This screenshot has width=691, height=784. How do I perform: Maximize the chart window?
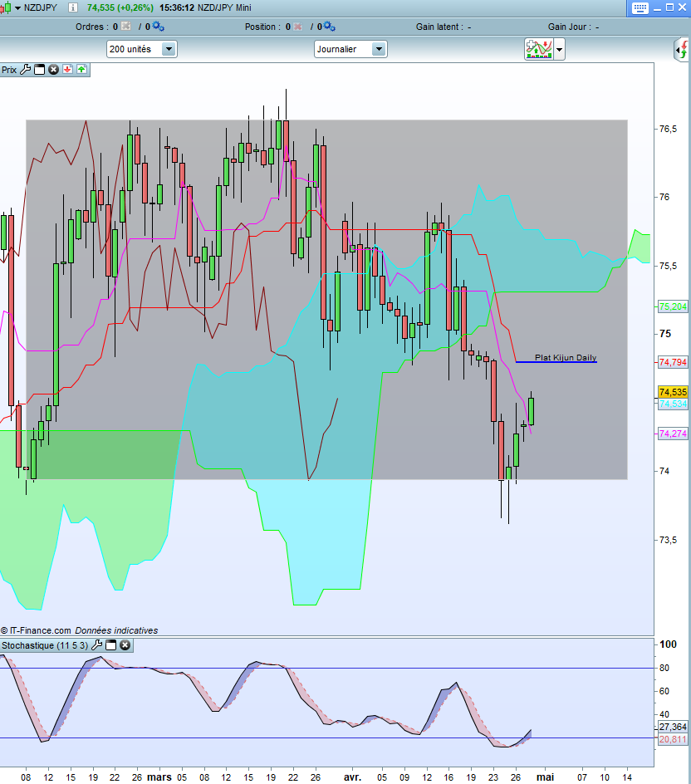click(670, 7)
